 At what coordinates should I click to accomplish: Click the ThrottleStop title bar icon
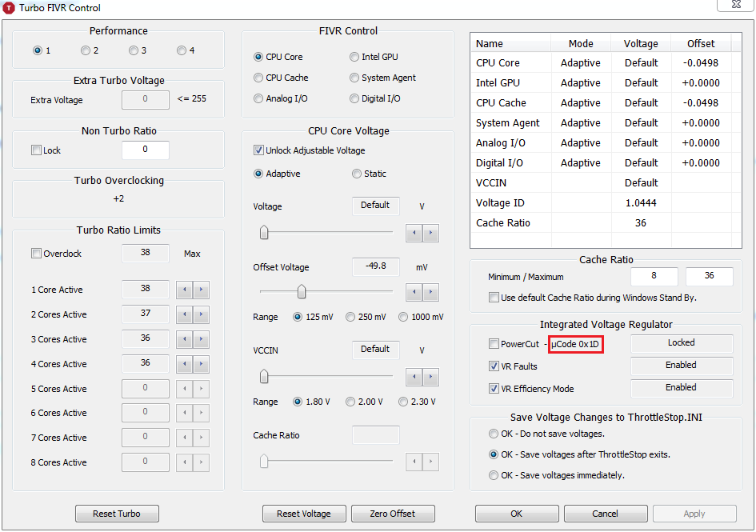point(8,8)
